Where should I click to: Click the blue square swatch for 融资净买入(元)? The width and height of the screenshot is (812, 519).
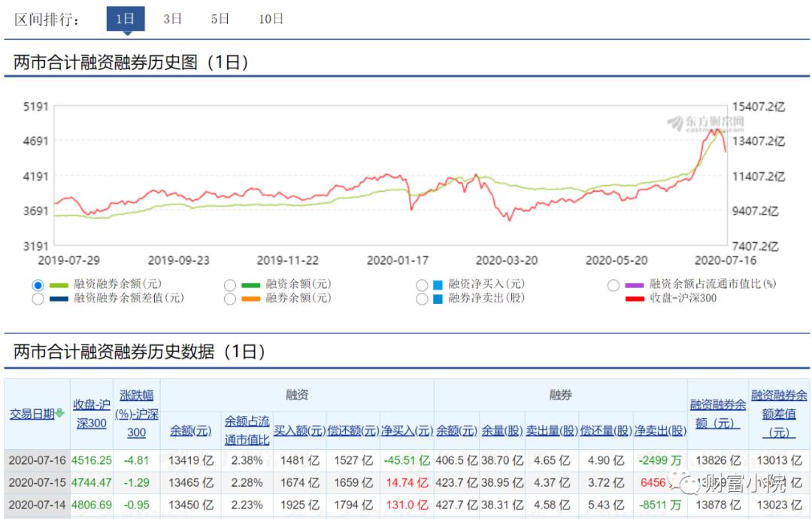[439, 284]
